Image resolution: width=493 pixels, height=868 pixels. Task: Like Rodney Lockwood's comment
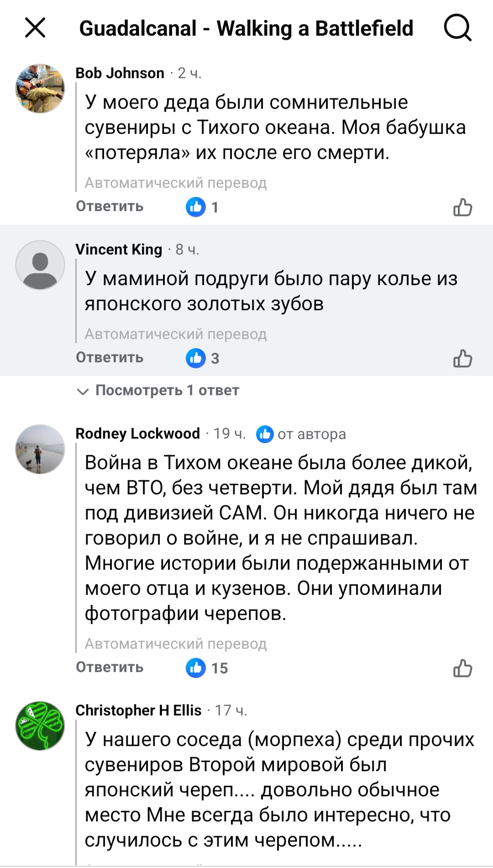[x=462, y=668]
